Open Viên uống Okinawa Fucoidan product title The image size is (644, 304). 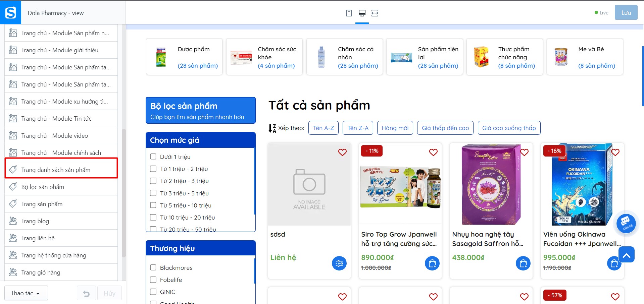[x=582, y=239]
